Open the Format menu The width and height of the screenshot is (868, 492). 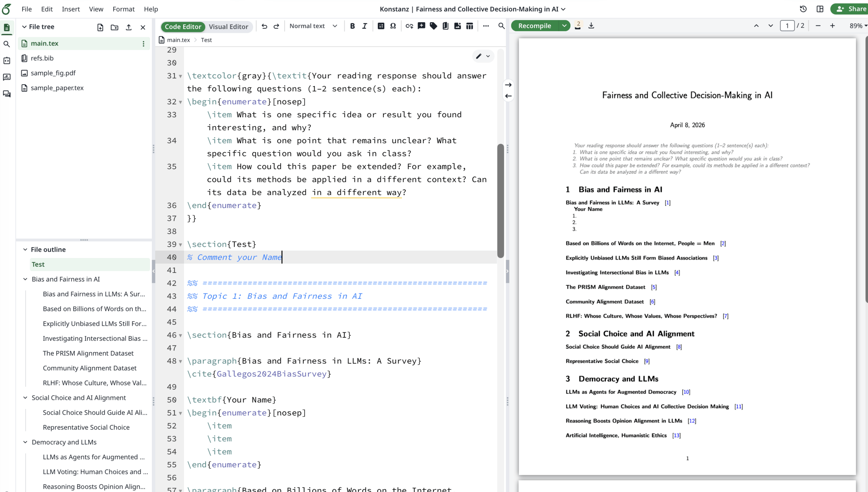[x=124, y=9]
